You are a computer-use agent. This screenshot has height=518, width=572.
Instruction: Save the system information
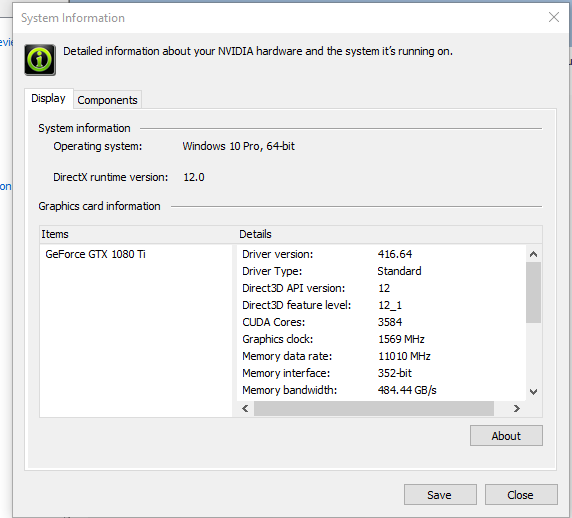440,495
